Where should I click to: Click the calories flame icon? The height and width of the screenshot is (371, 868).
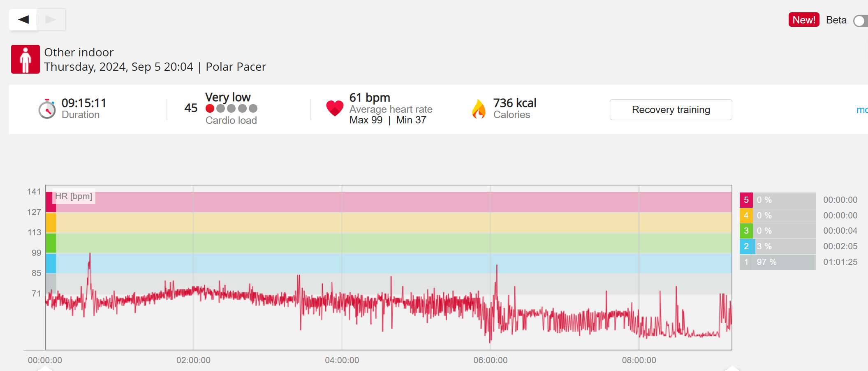tap(479, 109)
